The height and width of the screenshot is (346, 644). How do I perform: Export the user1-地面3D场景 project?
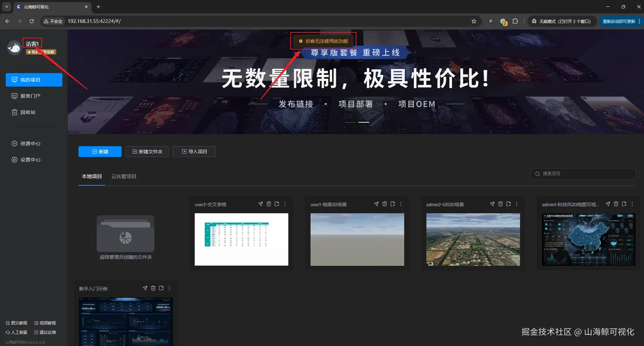coord(392,204)
